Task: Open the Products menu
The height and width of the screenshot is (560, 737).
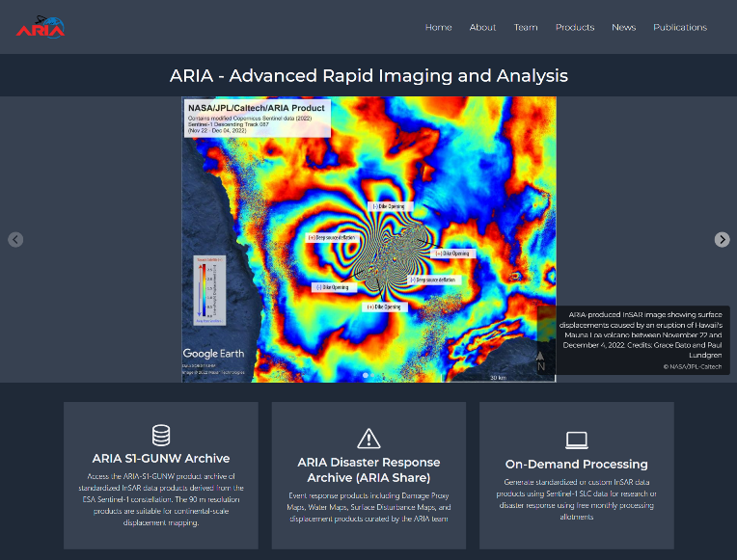Action: [x=575, y=27]
